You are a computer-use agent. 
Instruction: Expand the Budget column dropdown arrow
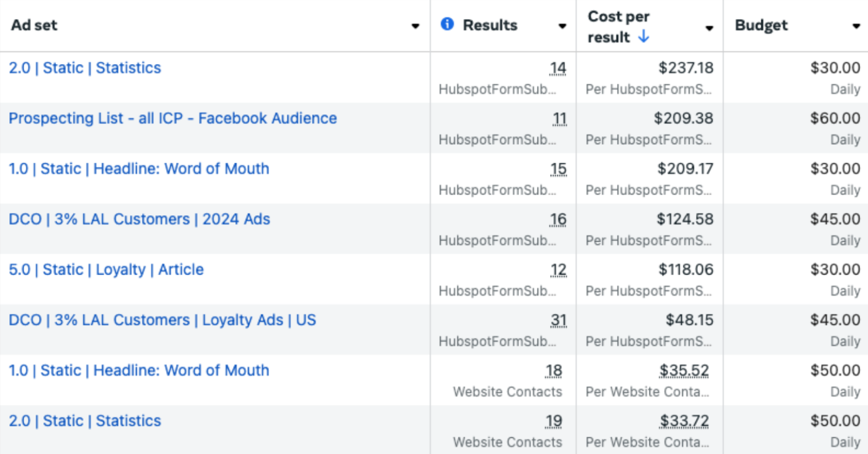pyautogui.click(x=856, y=27)
